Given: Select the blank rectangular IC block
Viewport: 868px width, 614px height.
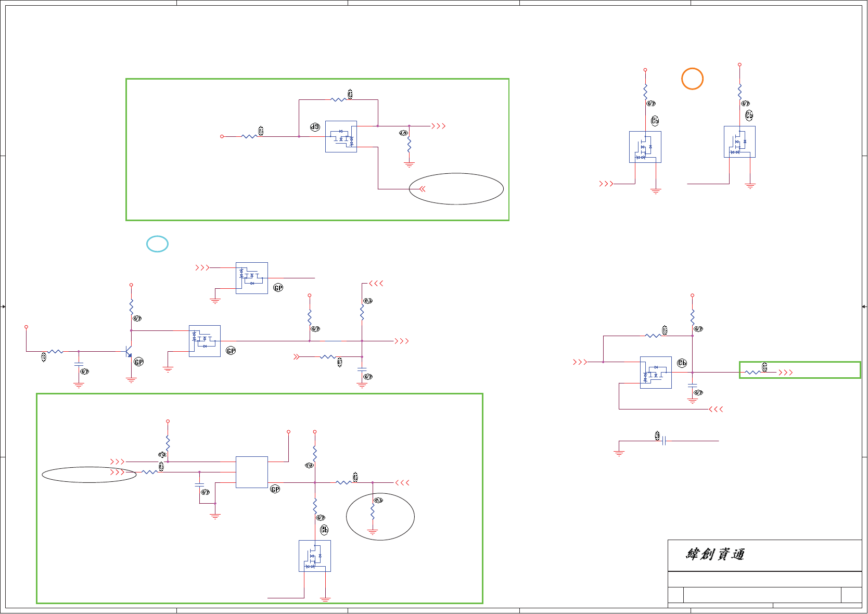Looking at the screenshot, I should 252,472.
